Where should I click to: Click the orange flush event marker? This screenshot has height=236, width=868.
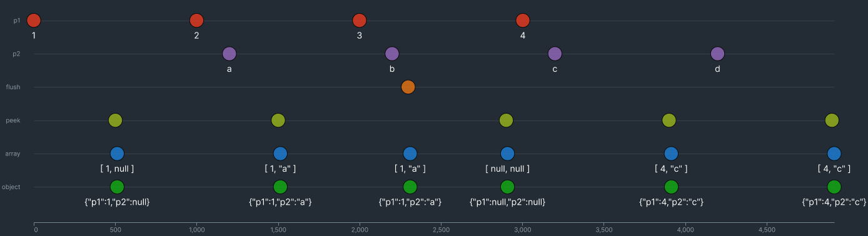click(x=408, y=87)
